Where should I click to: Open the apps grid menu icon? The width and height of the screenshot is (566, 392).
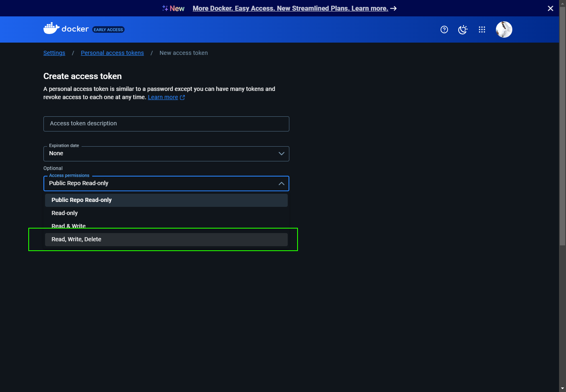click(482, 29)
